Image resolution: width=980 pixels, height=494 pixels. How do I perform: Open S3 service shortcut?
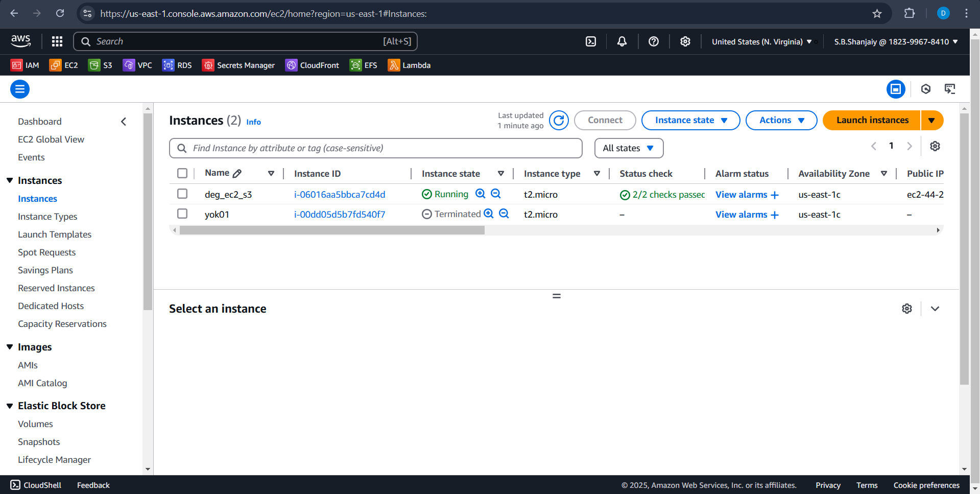pos(101,65)
